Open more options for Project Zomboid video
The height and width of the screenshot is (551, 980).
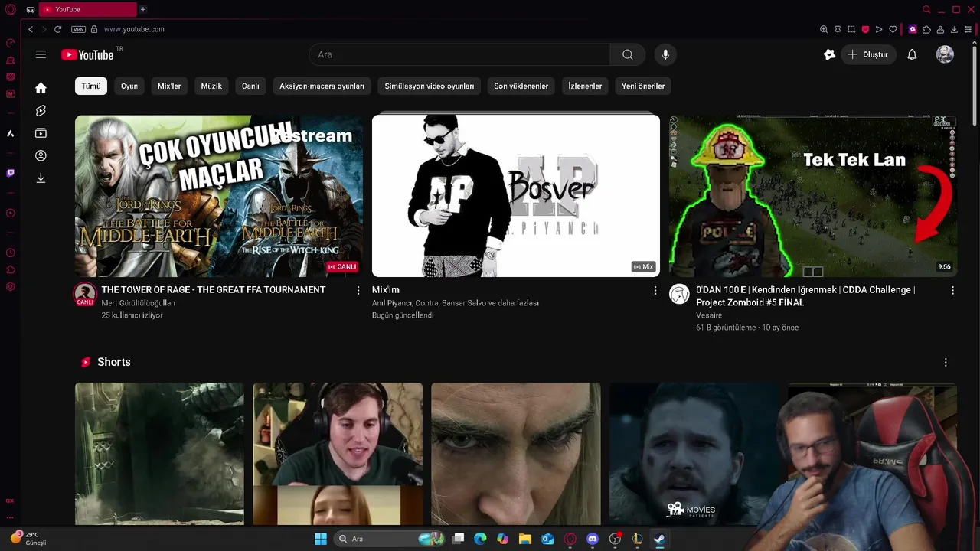coord(952,290)
